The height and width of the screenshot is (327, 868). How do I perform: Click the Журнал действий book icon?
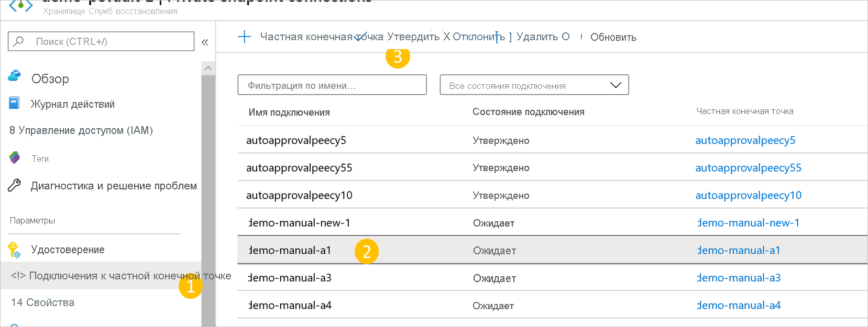pos(14,103)
